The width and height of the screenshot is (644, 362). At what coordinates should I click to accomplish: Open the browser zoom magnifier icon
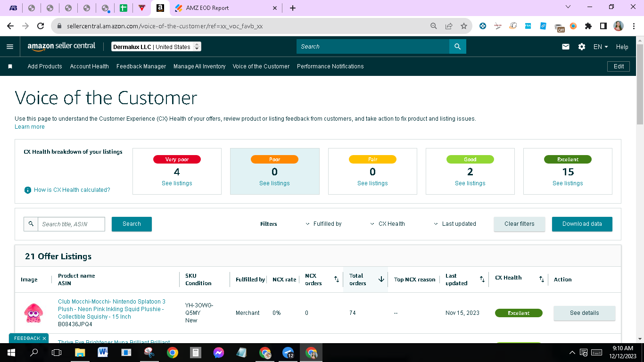pyautogui.click(x=434, y=26)
